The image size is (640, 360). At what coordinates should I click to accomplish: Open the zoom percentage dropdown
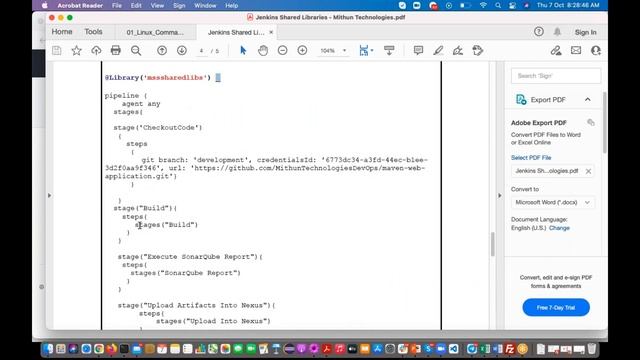[344, 51]
